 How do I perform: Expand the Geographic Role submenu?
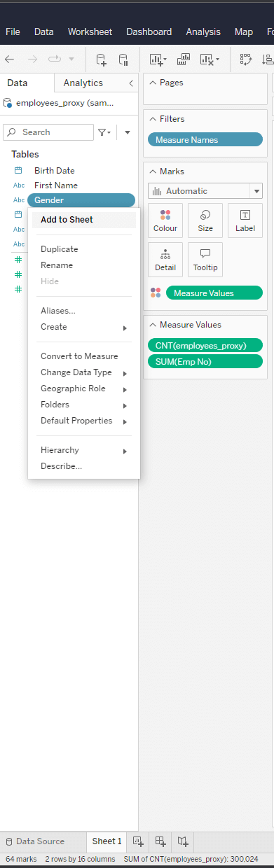tap(84, 388)
